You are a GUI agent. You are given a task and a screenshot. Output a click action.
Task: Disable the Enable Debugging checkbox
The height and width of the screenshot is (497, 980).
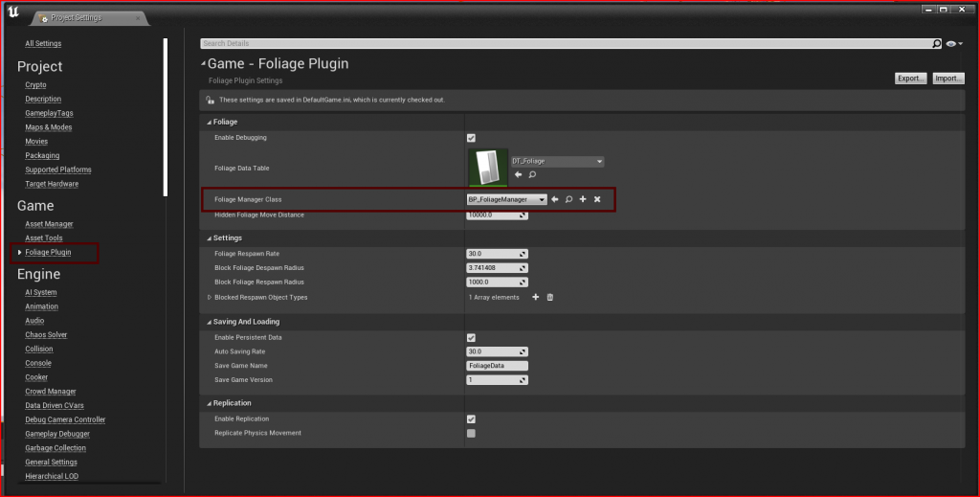(471, 138)
